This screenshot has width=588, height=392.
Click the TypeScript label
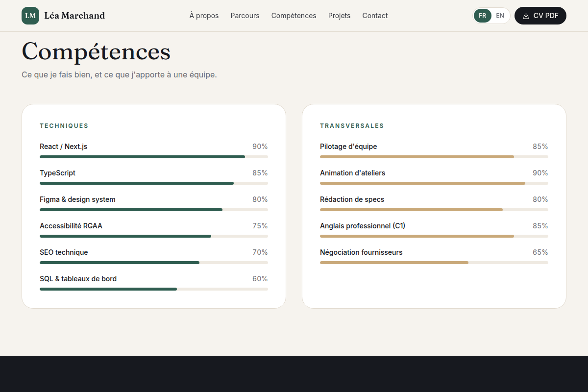point(57,173)
